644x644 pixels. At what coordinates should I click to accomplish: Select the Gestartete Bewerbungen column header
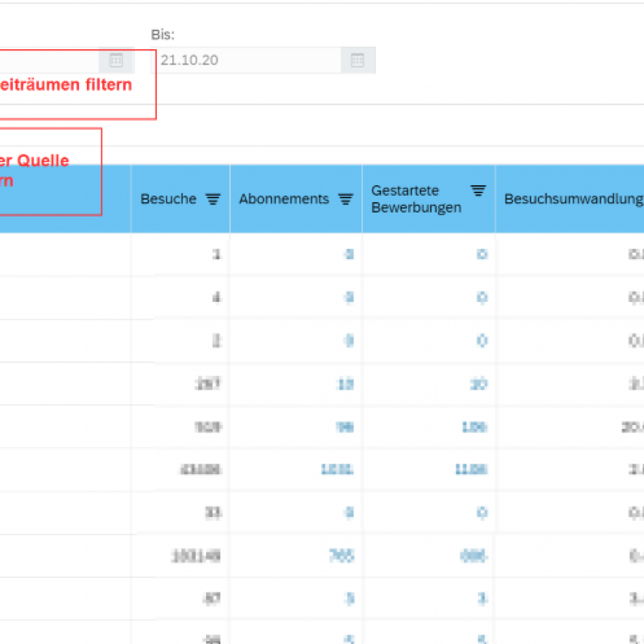(x=415, y=199)
